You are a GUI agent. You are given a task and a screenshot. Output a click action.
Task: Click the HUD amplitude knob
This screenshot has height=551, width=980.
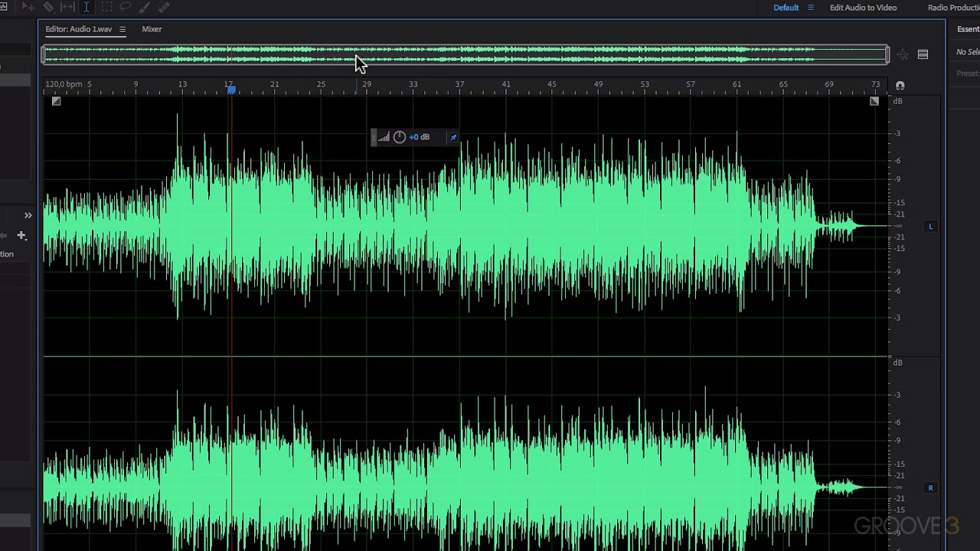coord(399,137)
